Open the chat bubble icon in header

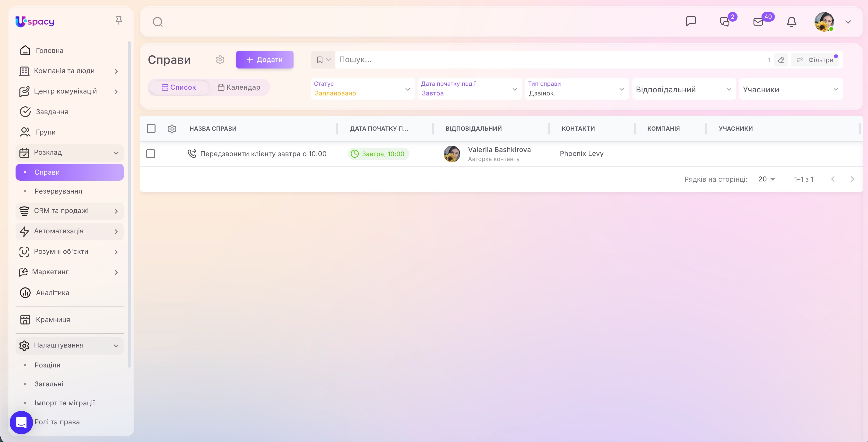click(x=691, y=21)
